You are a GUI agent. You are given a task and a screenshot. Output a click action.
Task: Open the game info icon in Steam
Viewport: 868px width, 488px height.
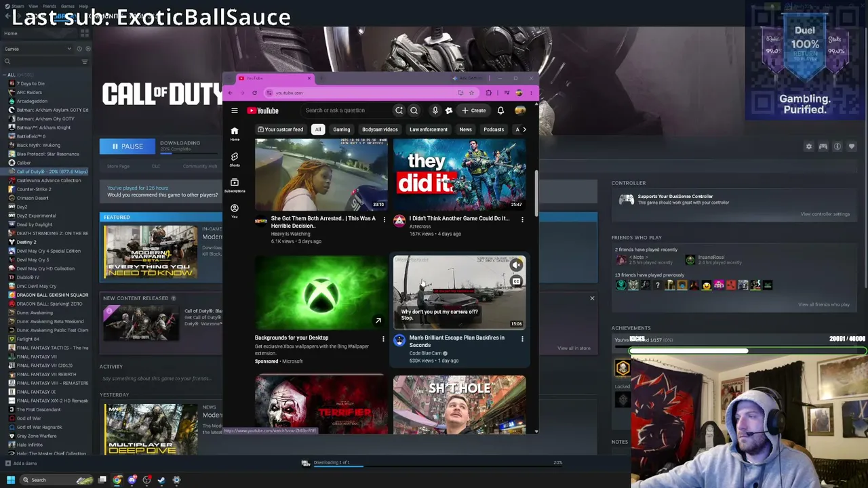(x=837, y=146)
